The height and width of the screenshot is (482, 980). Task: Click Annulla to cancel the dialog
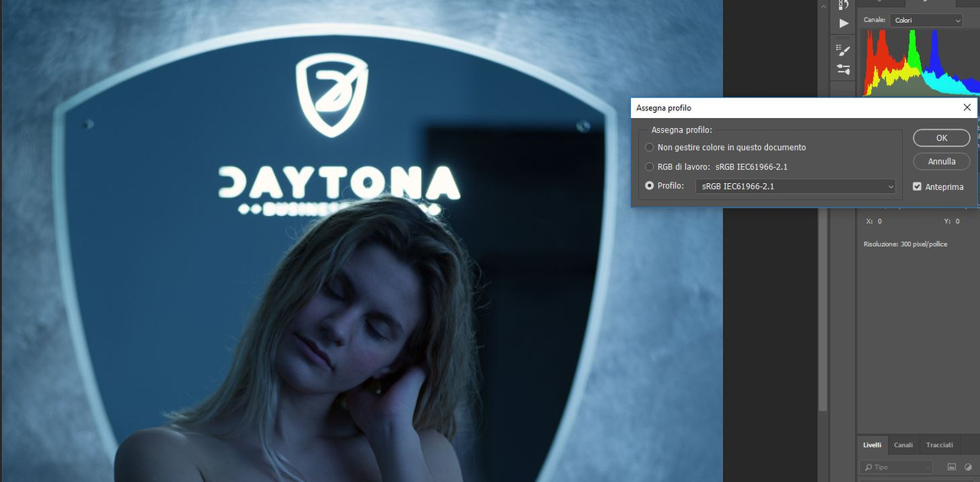[942, 162]
